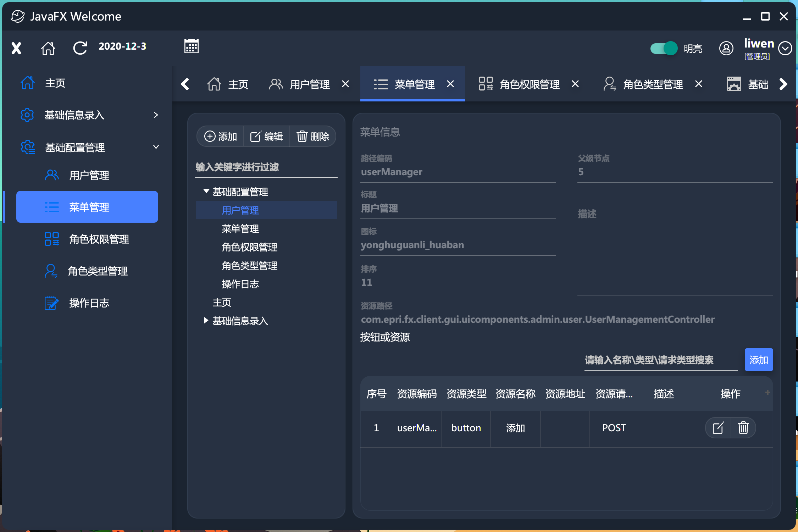The width and height of the screenshot is (798, 532).
Task: Edit the table row with pencil icon
Action: tap(718, 428)
